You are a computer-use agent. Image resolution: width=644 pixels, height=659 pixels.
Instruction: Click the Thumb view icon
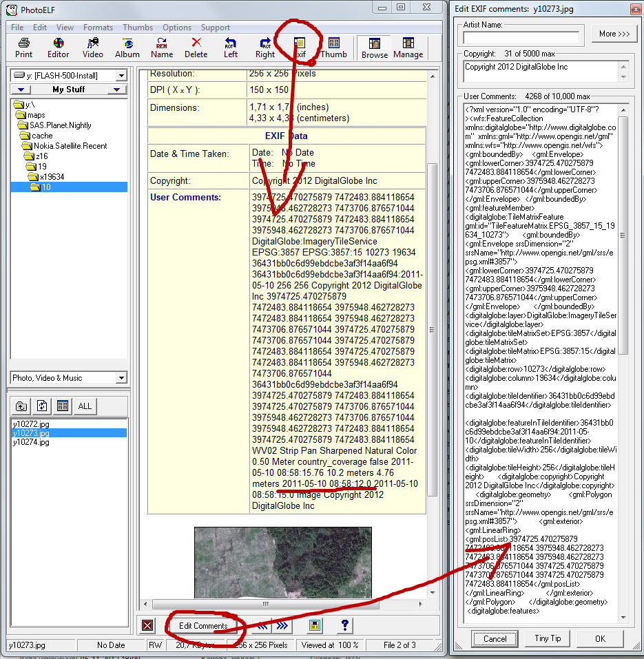(333, 48)
